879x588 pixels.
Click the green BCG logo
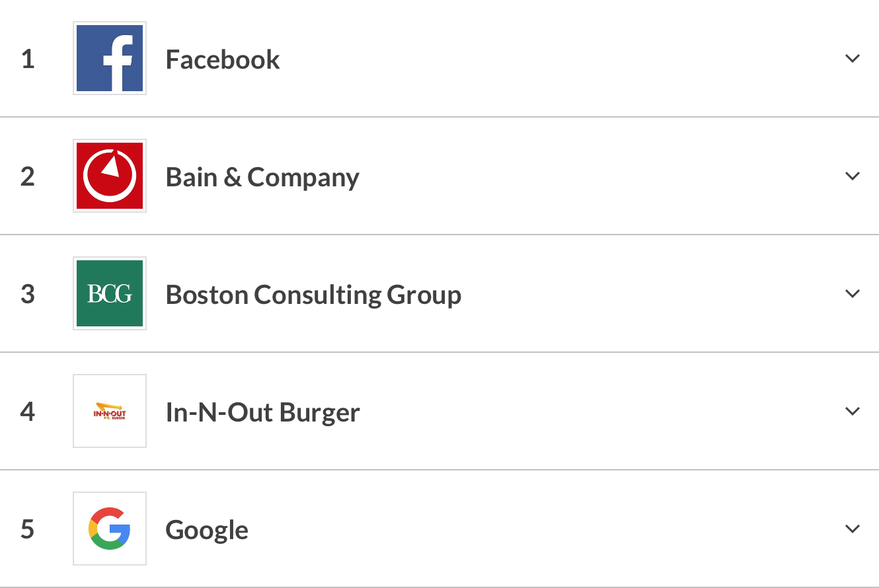[110, 293]
